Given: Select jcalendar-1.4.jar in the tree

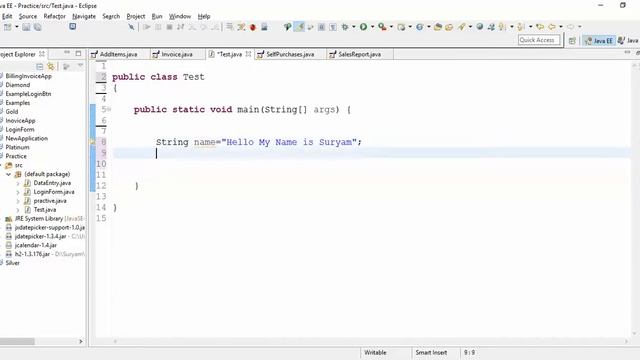Looking at the screenshot, I should click(36, 246).
